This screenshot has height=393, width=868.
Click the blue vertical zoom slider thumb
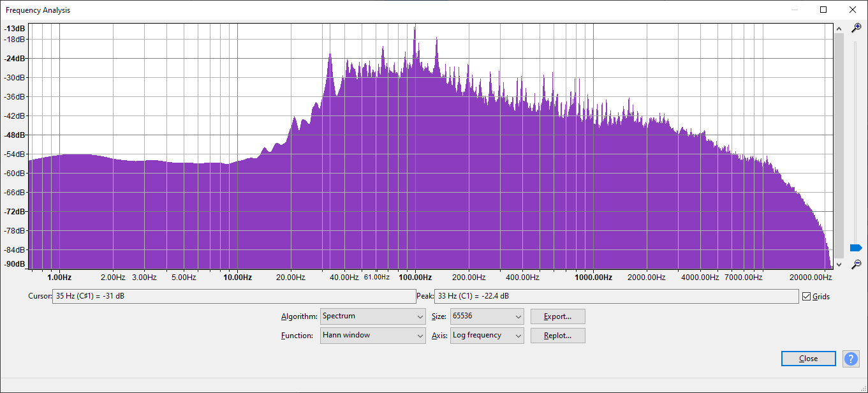856,248
